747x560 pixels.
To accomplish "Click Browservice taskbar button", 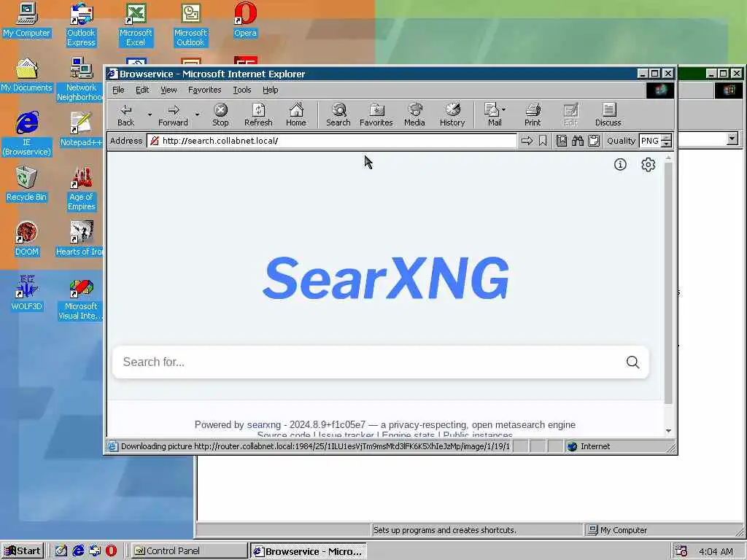I will click(x=309, y=551).
